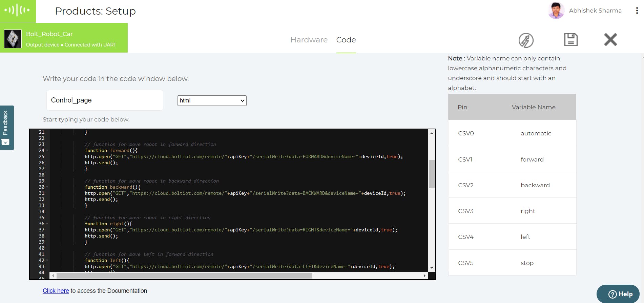Click the CSV2 pin cell
This screenshot has width=644, height=303.
(x=466, y=185)
